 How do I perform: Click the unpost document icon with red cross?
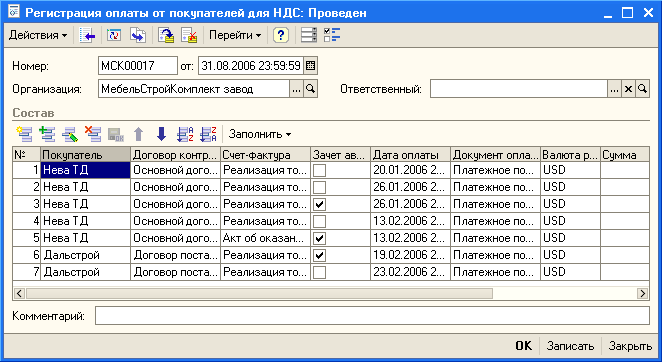(x=189, y=35)
